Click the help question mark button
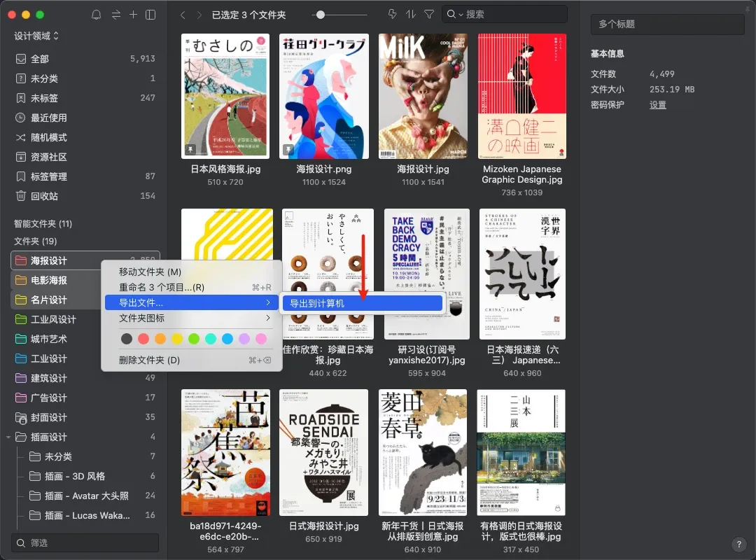Image resolution: width=756 pixels, height=560 pixels. tap(738, 545)
